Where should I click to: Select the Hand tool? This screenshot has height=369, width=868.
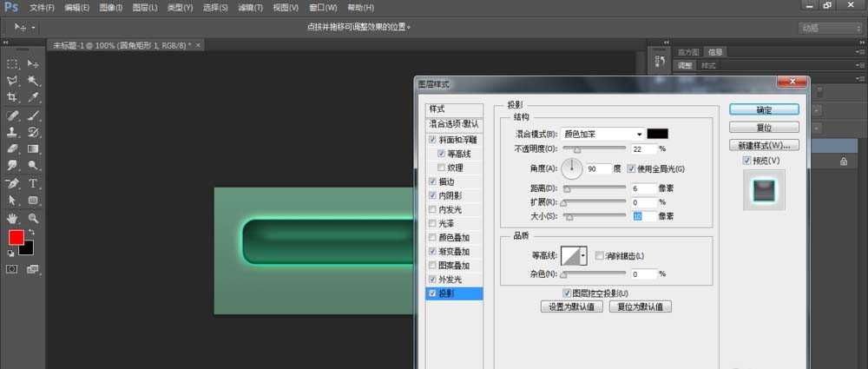coord(13,218)
